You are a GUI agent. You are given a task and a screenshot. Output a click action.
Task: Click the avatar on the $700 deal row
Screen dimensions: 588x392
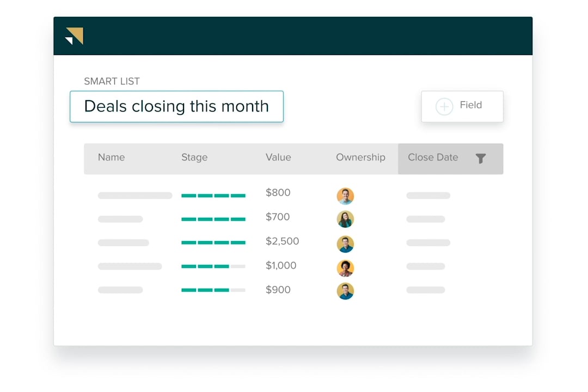(346, 219)
